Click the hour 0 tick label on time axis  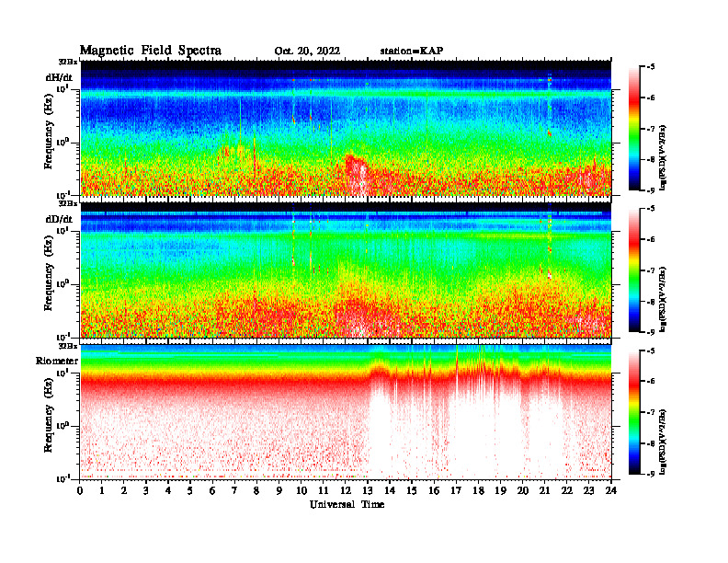click(x=80, y=490)
